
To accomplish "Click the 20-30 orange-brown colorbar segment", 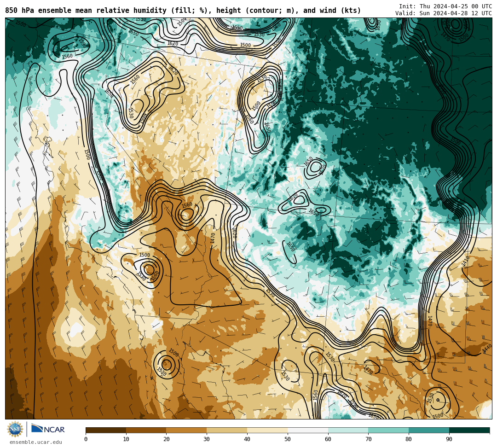I will click(x=187, y=430).
